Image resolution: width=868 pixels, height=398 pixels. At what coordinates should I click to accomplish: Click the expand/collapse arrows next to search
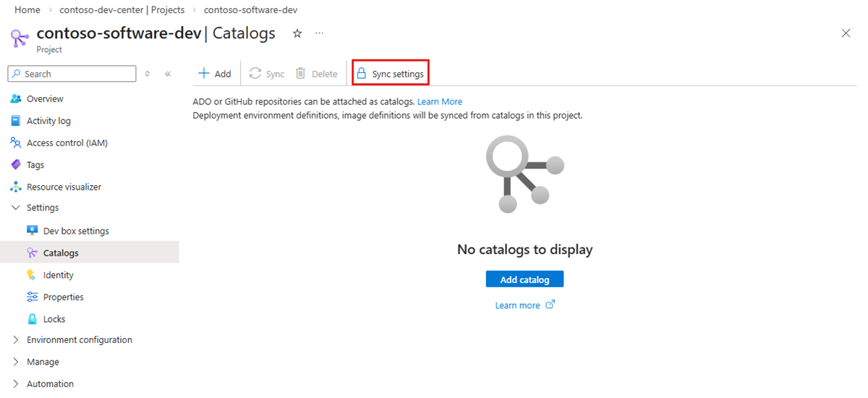pos(148,74)
